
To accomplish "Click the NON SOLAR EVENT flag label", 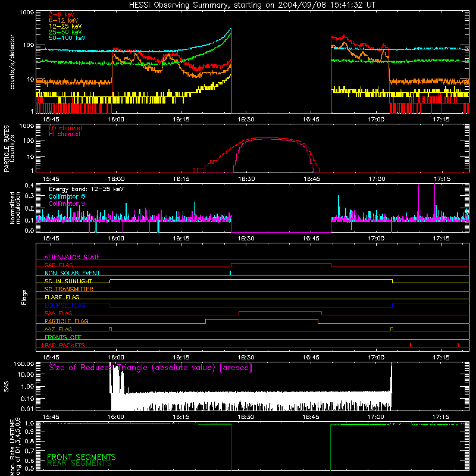I will tap(72, 273).
